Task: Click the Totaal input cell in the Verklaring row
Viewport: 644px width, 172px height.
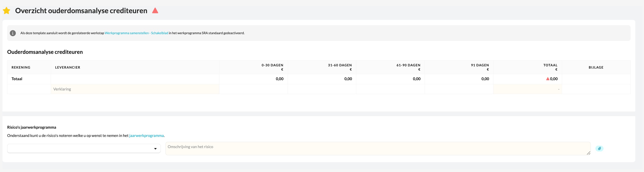Action: click(527, 89)
